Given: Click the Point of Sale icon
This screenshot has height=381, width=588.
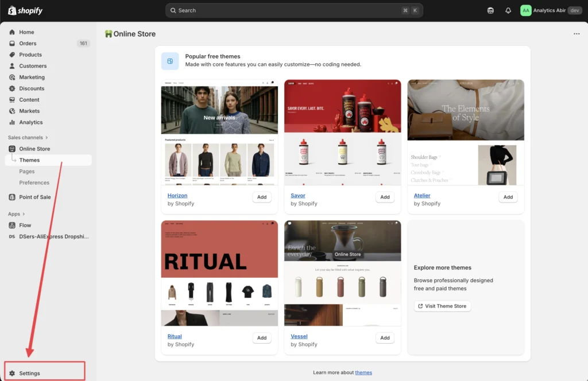Looking at the screenshot, I should pos(12,197).
